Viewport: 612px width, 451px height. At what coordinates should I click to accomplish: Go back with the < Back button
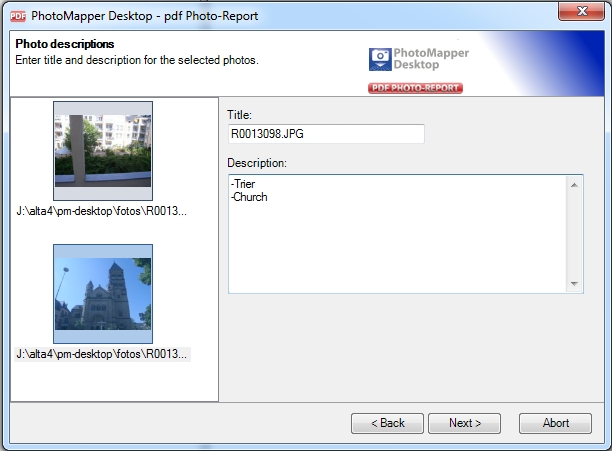[x=387, y=423]
